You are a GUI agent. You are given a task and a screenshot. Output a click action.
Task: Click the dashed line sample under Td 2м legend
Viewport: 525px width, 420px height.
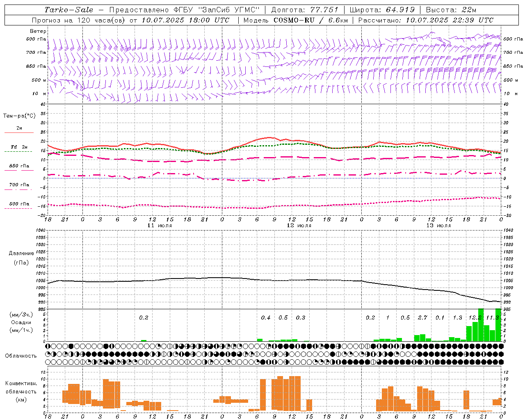tap(18, 152)
